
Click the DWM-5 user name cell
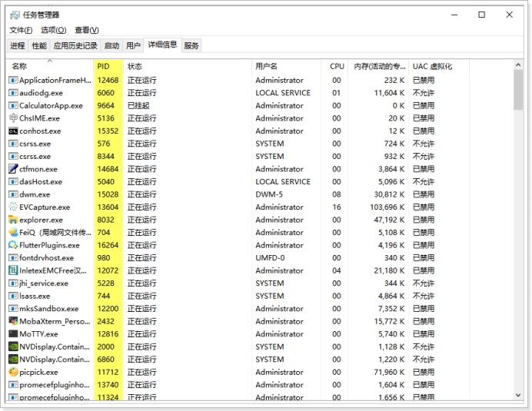coord(269,194)
